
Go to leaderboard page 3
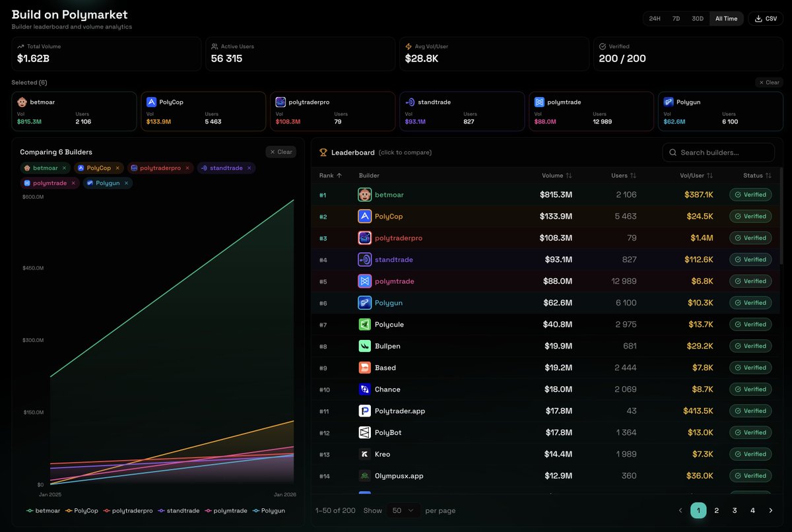[x=735, y=510]
